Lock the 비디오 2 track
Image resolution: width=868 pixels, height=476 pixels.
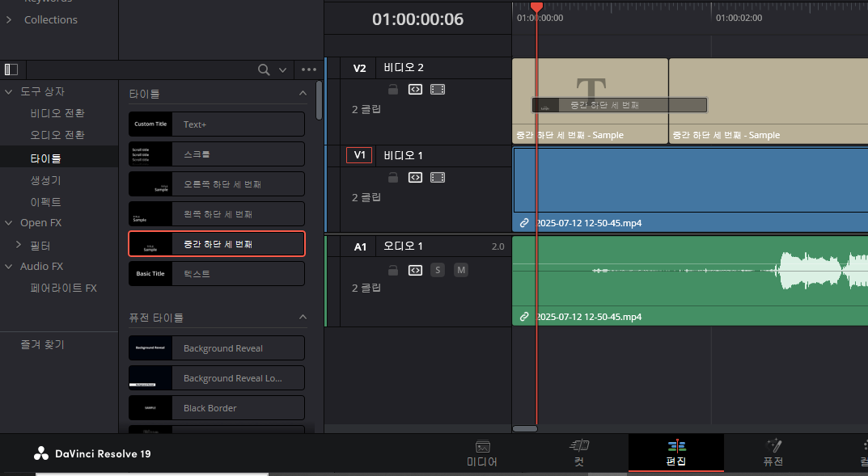[393, 90]
